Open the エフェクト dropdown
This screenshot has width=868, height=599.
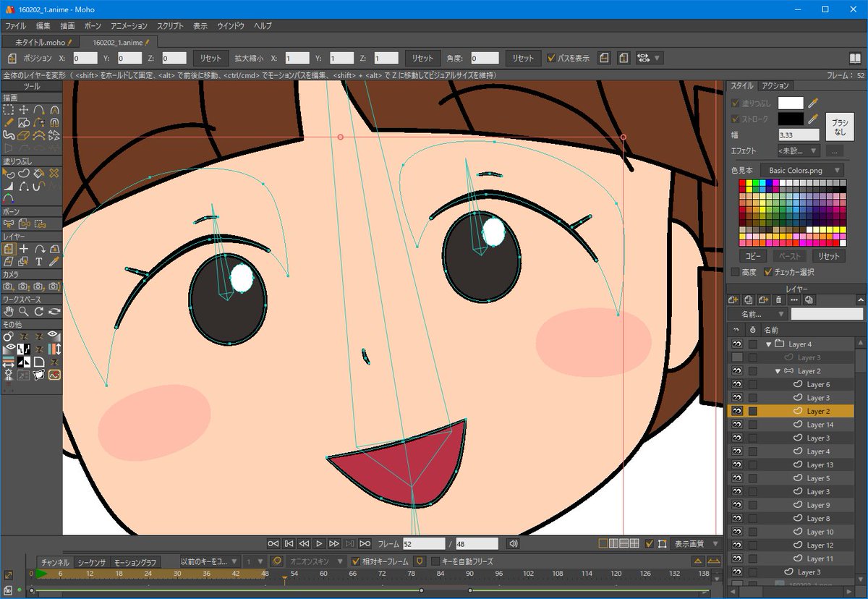(x=799, y=150)
